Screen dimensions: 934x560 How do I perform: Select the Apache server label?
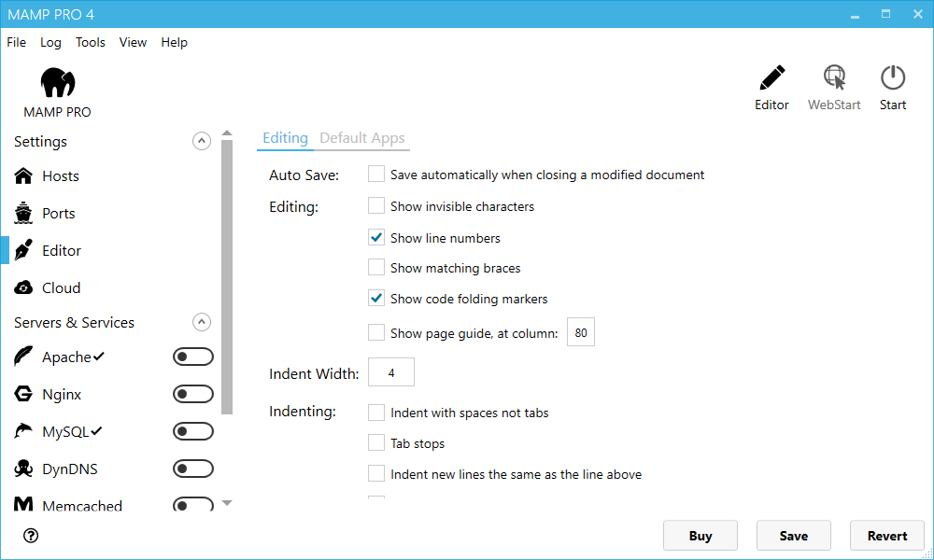[66, 357]
